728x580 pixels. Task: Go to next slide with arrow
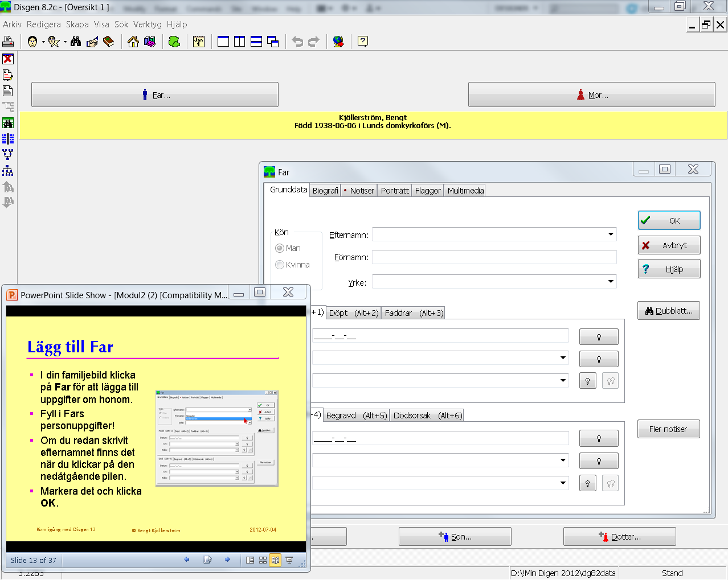coord(227,560)
